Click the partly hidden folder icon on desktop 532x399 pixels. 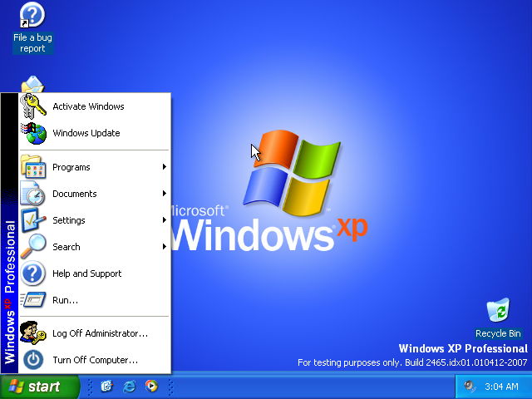32,84
